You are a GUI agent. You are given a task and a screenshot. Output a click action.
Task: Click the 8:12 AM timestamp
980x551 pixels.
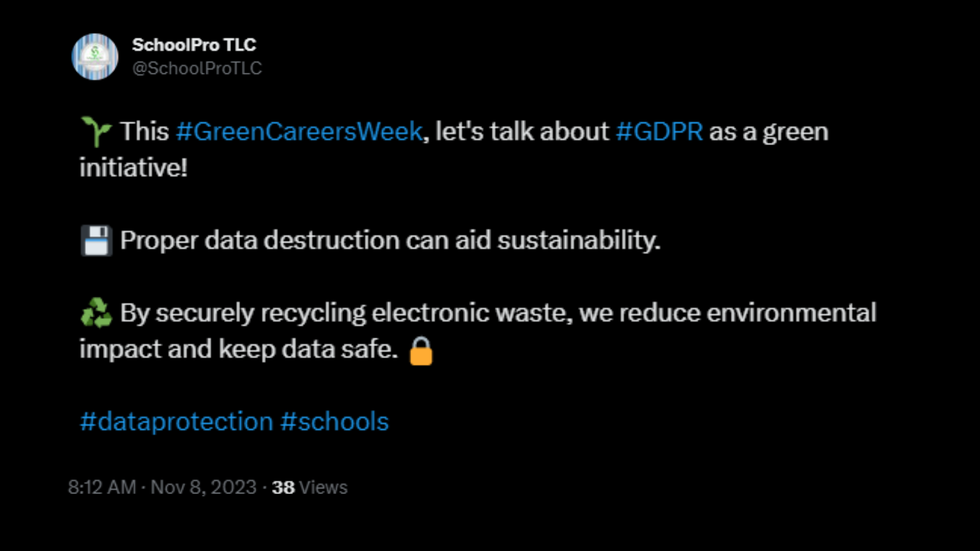(x=102, y=487)
